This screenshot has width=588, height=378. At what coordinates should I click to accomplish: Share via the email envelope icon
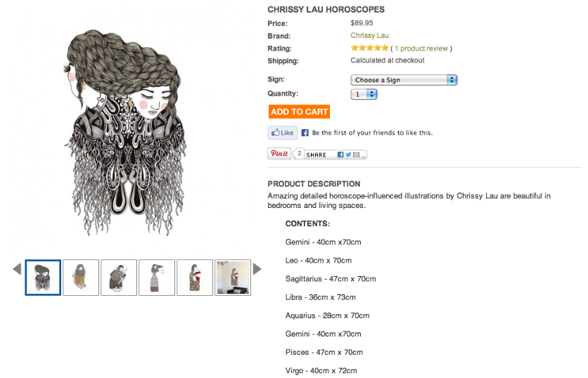(x=357, y=155)
